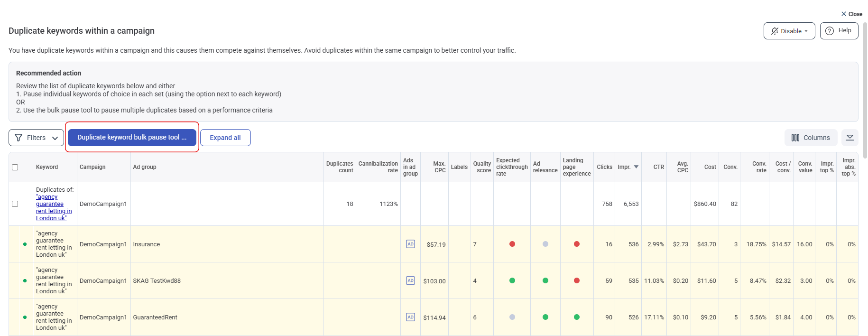Click the AD icon in SKAG TestKwd88 row

tap(410, 280)
